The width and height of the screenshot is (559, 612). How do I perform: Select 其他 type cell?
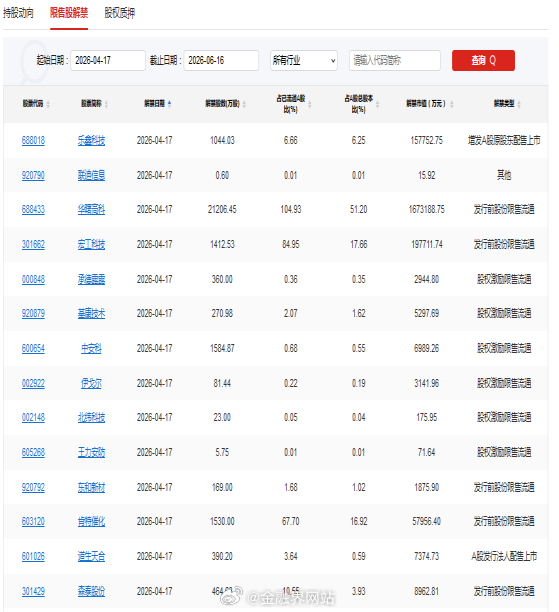click(x=504, y=176)
